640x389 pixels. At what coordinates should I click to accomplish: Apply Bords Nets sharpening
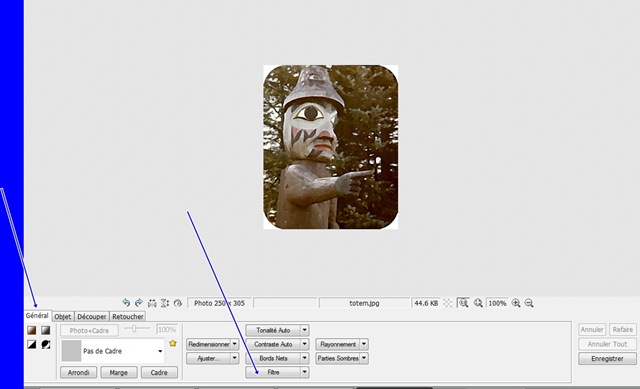click(x=273, y=358)
